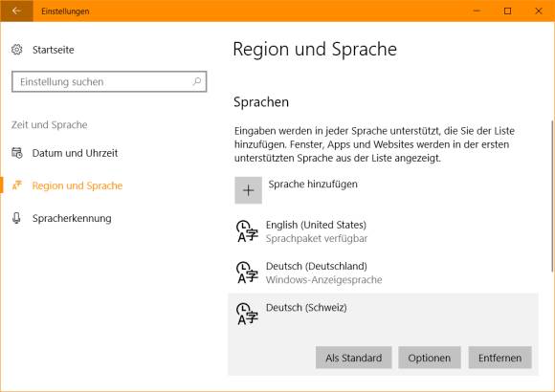Click the plus icon to add language
The height and width of the screenshot is (392, 555).
pos(248,190)
